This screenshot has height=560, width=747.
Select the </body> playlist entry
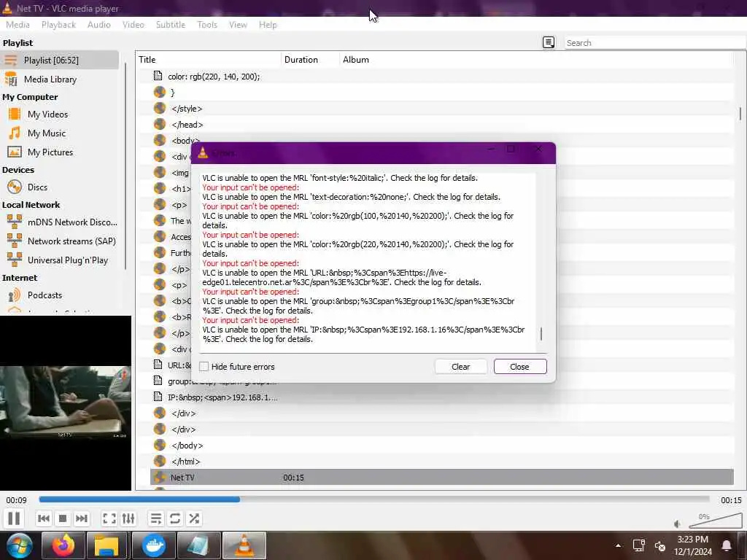coord(187,446)
